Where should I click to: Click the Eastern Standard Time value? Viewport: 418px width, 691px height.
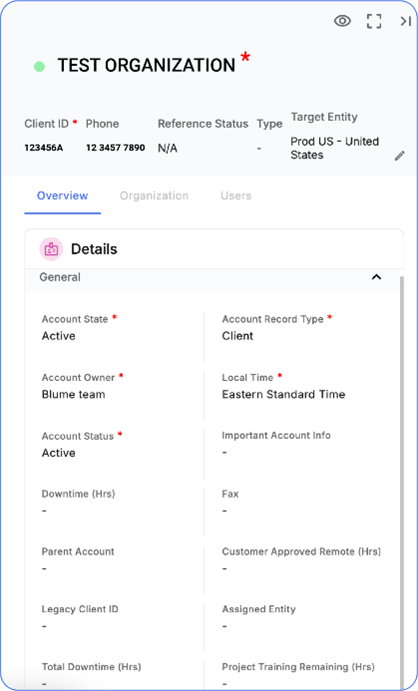tap(284, 394)
